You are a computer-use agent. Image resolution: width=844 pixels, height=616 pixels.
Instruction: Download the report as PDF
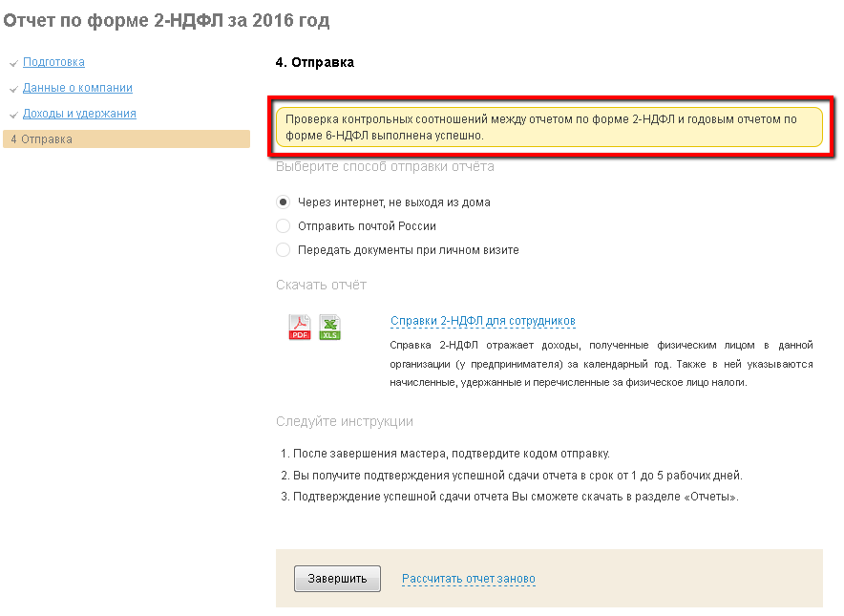coord(300,327)
